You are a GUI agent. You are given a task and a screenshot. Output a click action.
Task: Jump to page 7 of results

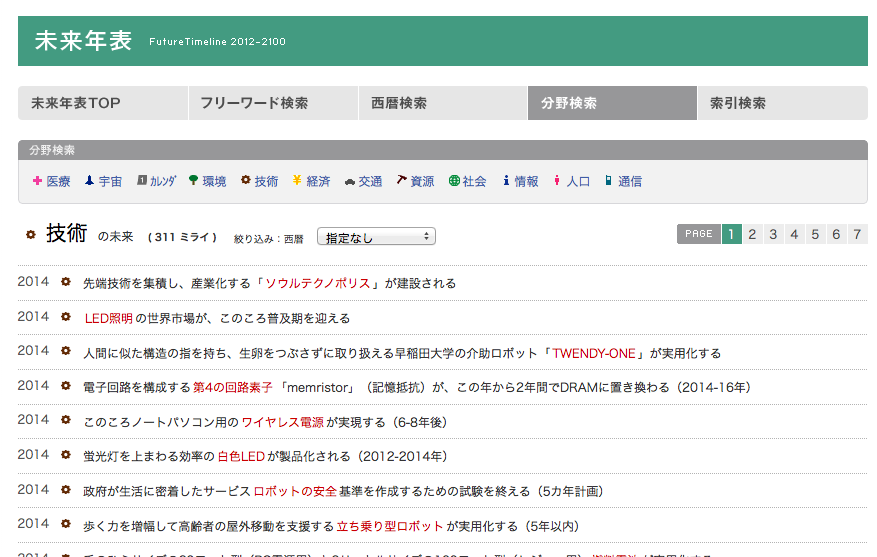(x=857, y=234)
